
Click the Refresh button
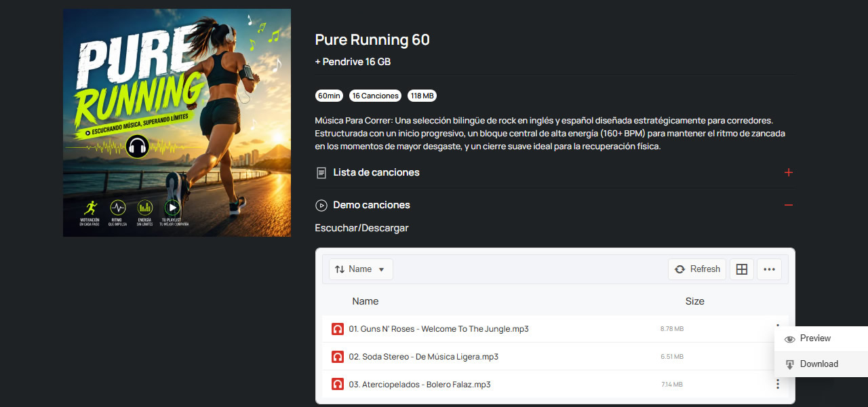(x=697, y=269)
